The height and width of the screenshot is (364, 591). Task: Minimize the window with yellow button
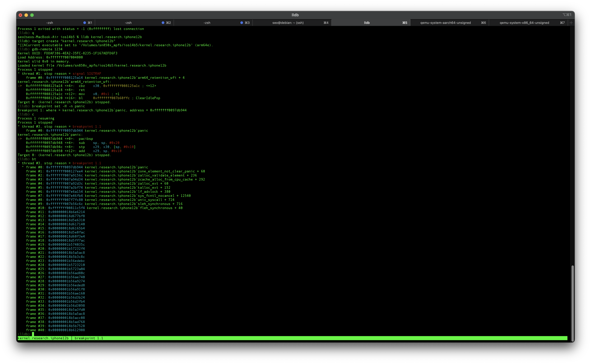pos(26,15)
